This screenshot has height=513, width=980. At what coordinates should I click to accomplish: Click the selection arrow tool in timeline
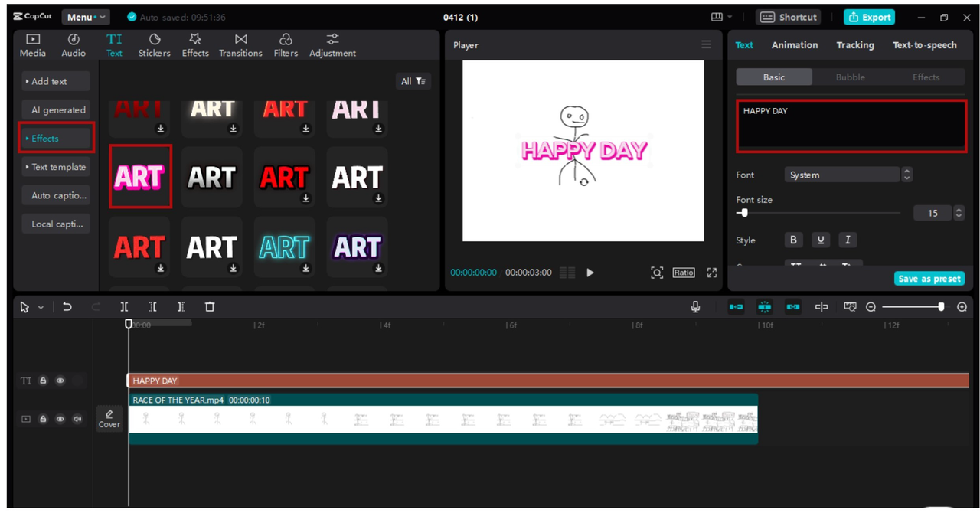(25, 306)
